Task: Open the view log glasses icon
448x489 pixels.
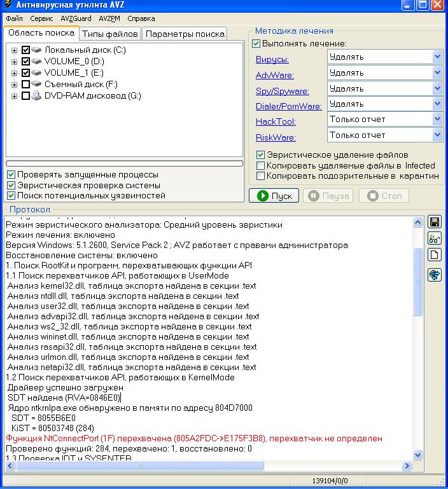Action: pos(434,238)
